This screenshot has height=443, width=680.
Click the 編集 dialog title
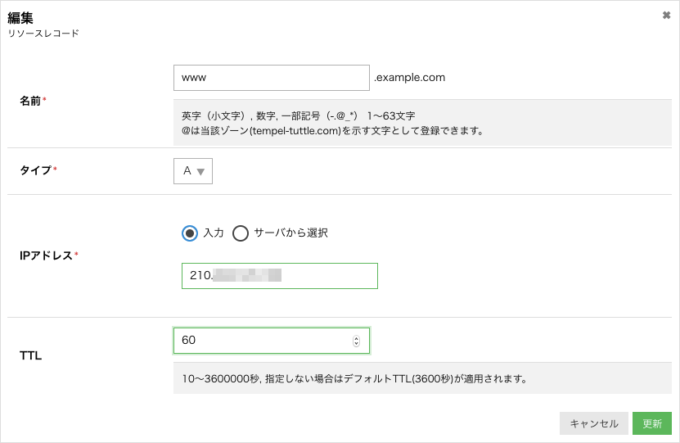(x=22, y=15)
